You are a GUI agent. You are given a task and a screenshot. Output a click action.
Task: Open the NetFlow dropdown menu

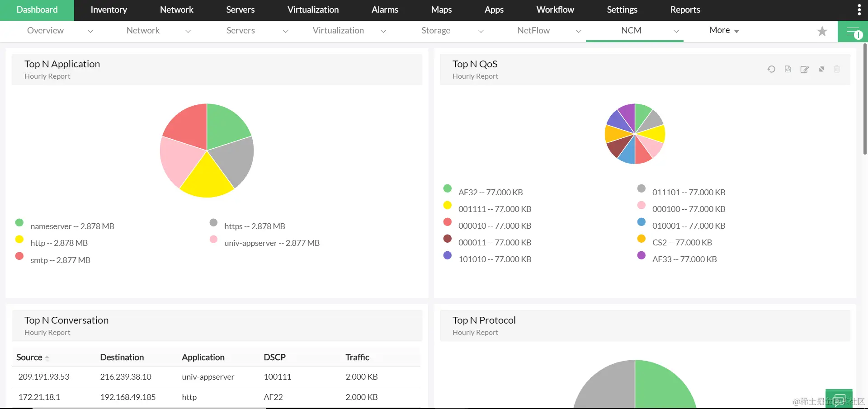(x=579, y=32)
